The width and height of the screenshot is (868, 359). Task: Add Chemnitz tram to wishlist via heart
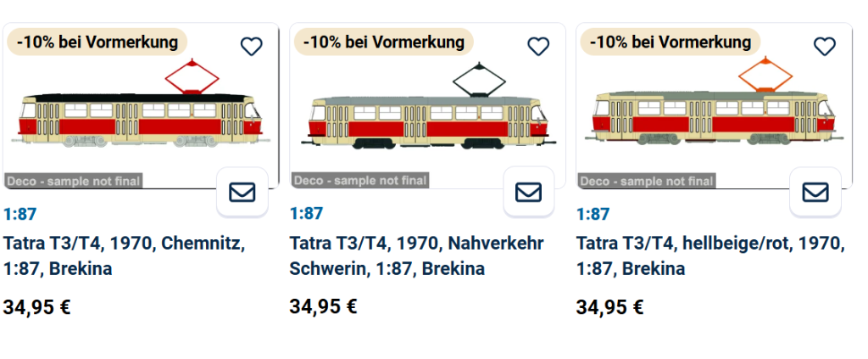251,47
